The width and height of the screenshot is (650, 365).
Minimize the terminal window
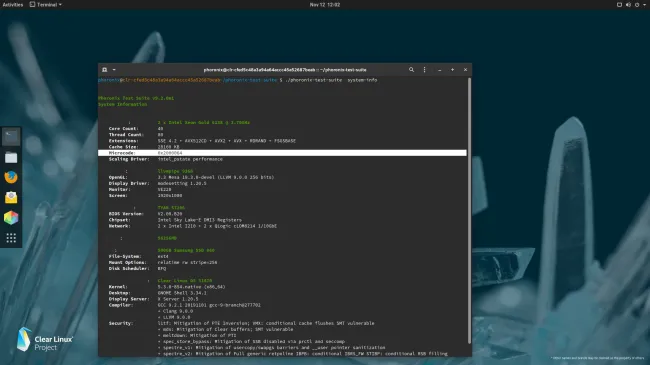tap(439, 70)
